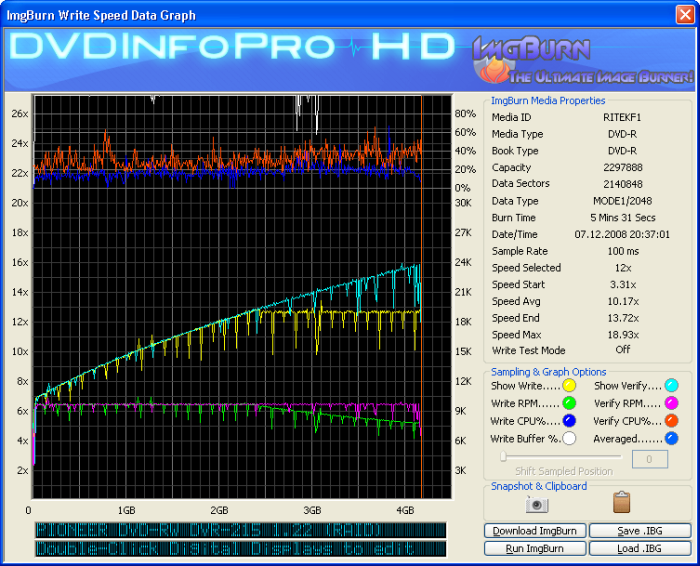Click the Write Test Mode value Off
Screen dimensions: 700x566
coord(623,350)
